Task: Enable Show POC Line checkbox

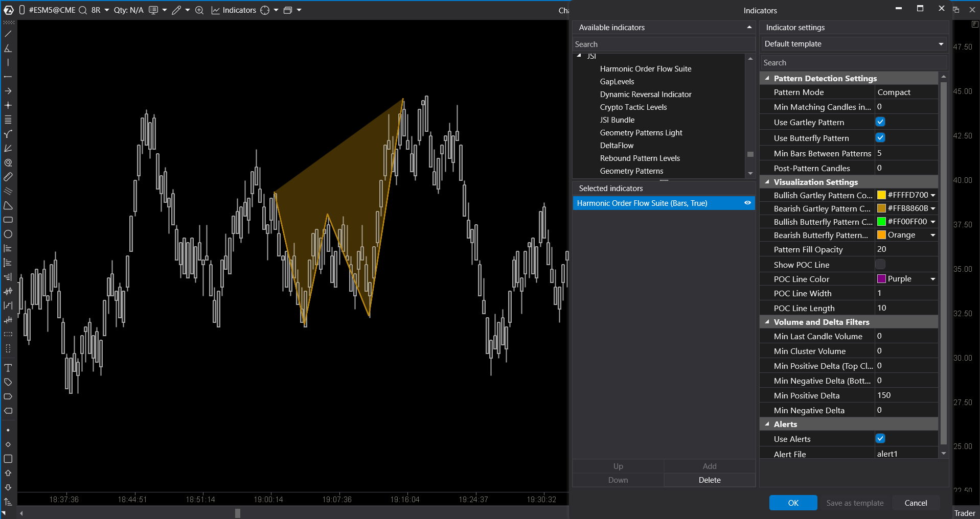Action: [x=880, y=265]
